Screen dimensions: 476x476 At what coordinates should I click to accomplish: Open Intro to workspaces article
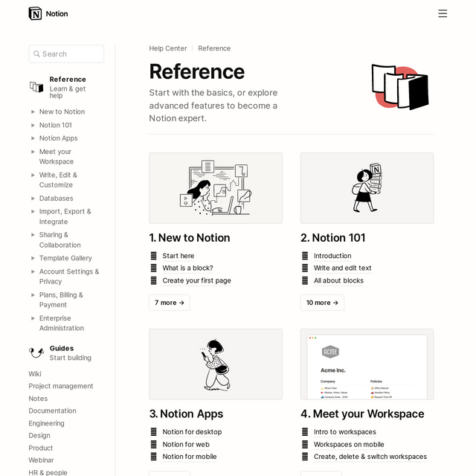coord(345,431)
